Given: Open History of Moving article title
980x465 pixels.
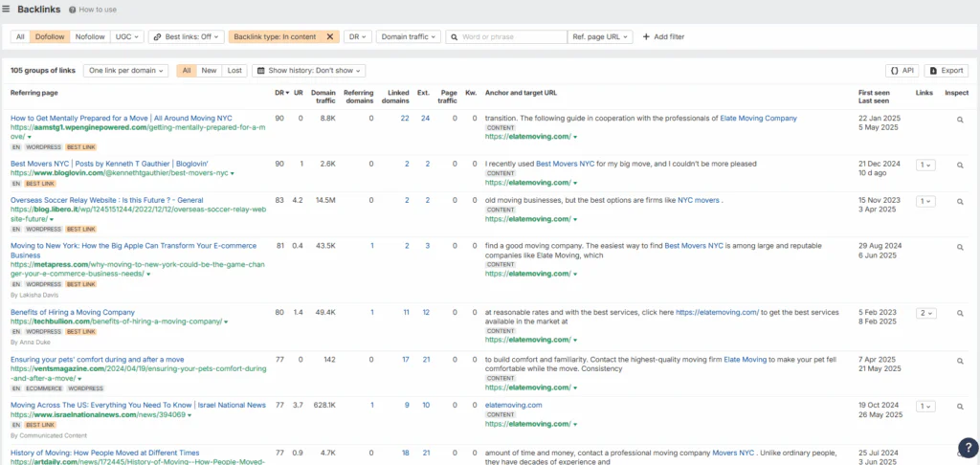Looking at the screenshot, I should point(105,453).
